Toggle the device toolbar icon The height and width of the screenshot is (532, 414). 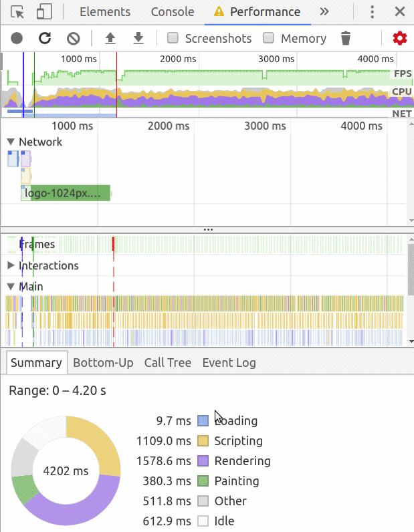click(44, 12)
